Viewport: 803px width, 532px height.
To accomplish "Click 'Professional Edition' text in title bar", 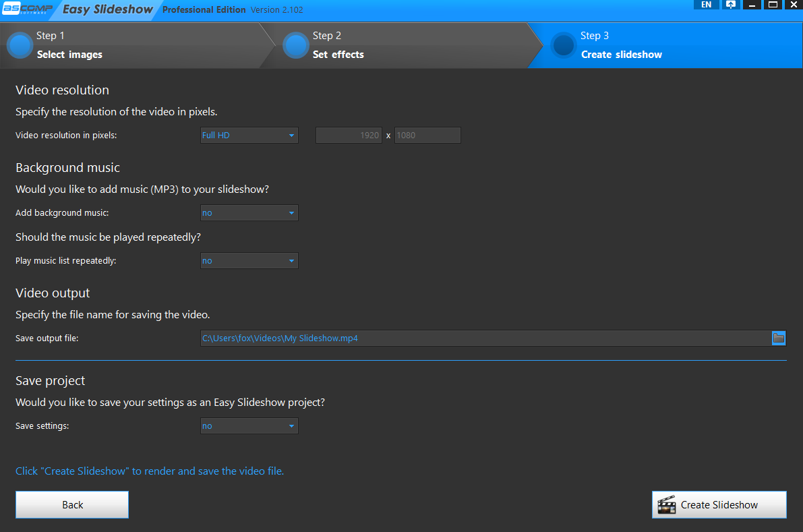I will click(204, 9).
